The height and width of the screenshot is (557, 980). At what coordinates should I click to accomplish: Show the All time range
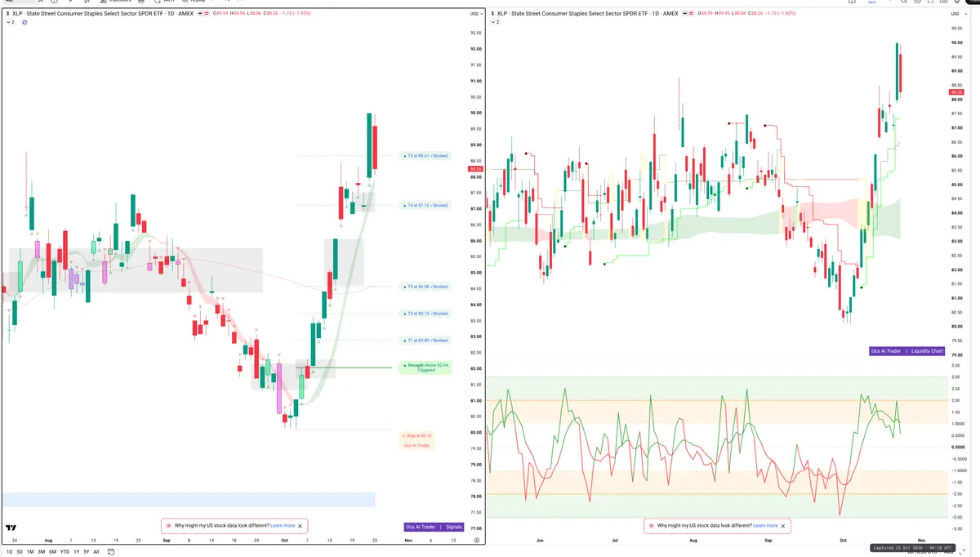click(x=96, y=551)
